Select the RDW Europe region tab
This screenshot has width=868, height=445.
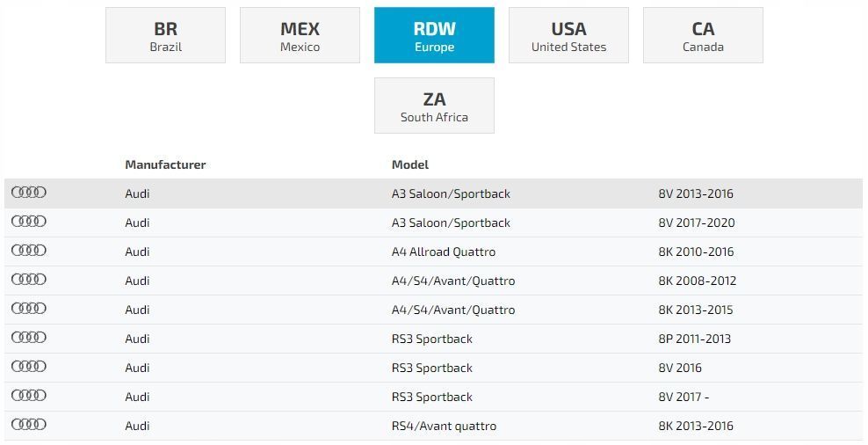[435, 35]
